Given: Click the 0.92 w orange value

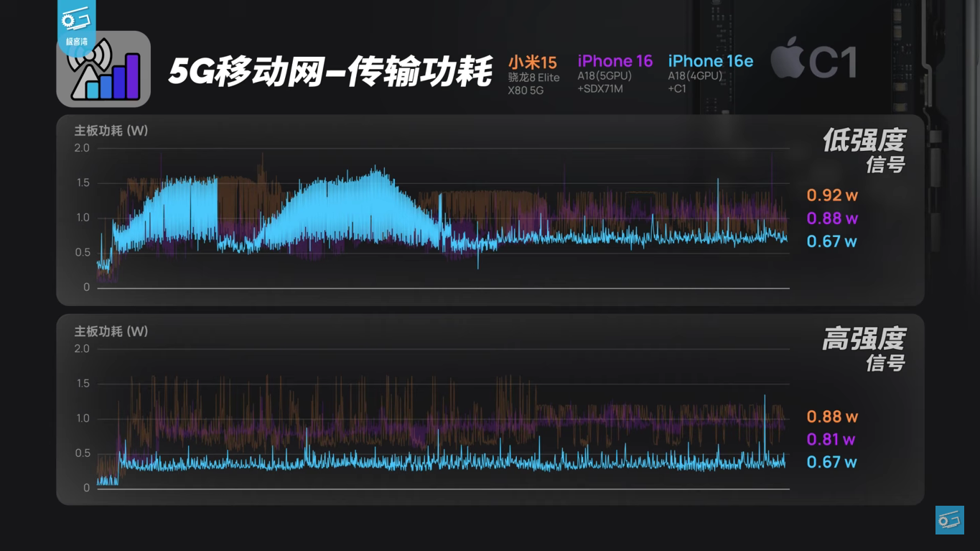Looking at the screenshot, I should [832, 195].
